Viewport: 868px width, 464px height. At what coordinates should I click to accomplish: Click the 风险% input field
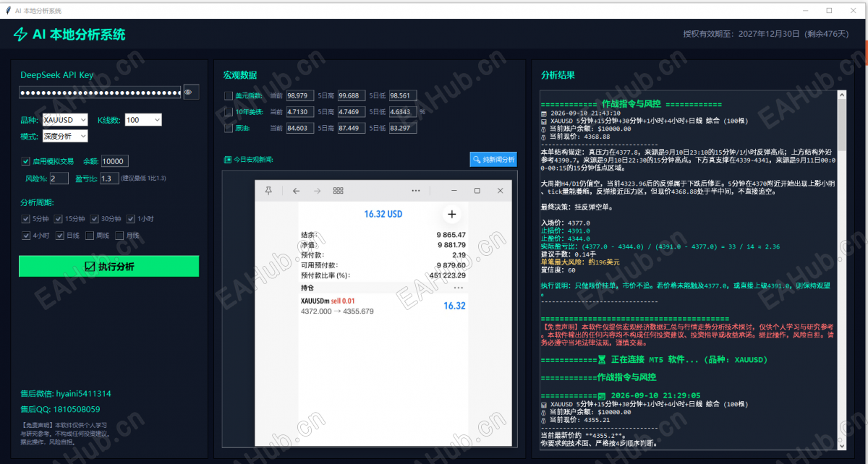point(59,178)
